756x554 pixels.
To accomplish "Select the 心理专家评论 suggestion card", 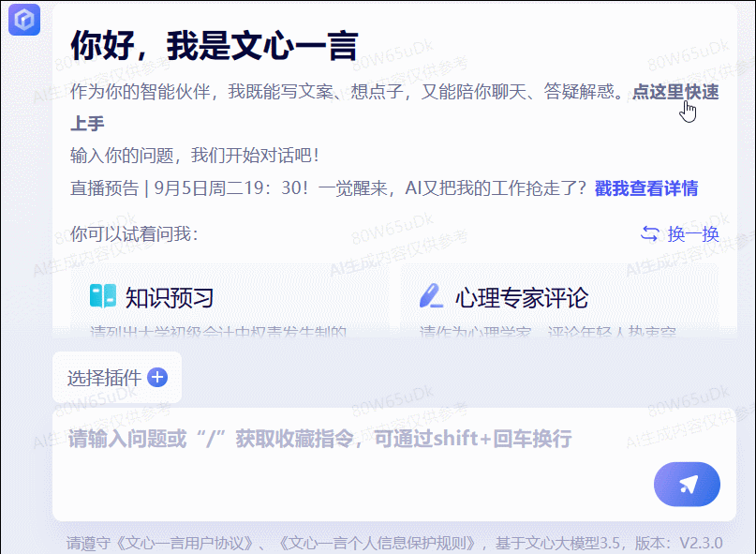I will [x=559, y=299].
